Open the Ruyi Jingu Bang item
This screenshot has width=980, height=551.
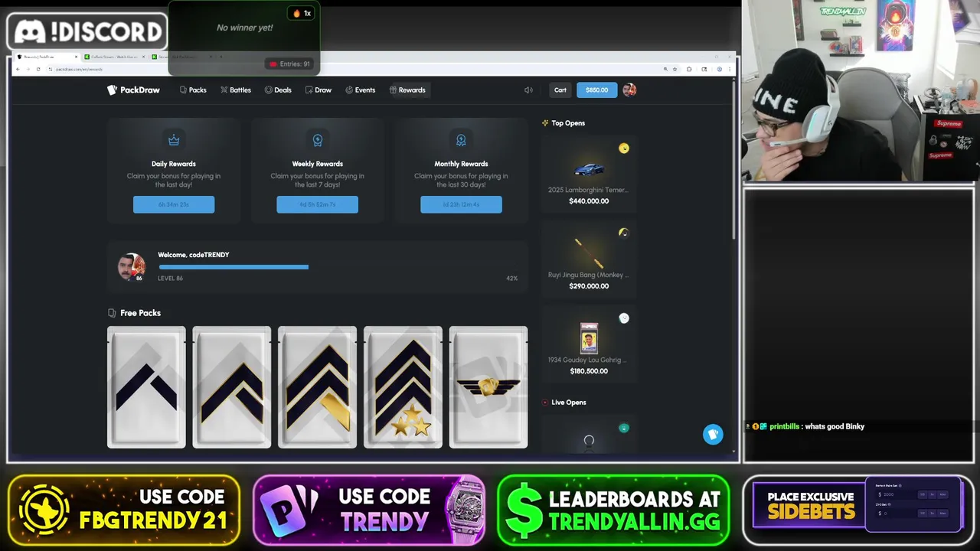[589, 260]
